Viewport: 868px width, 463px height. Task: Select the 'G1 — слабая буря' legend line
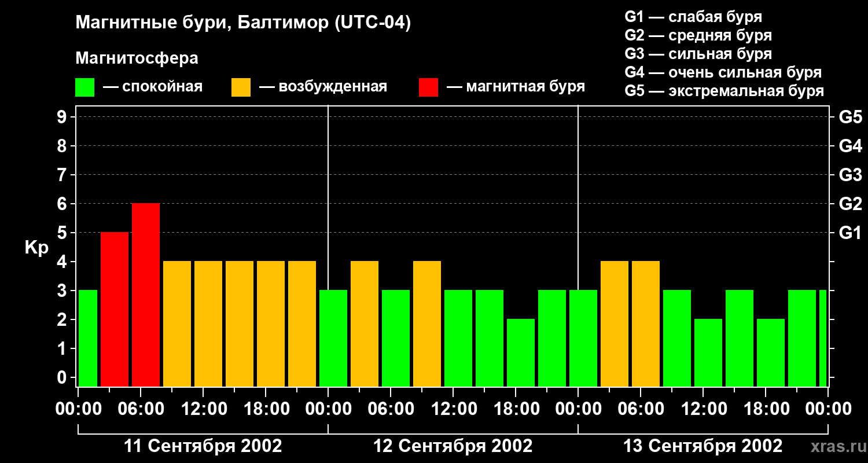693,17
